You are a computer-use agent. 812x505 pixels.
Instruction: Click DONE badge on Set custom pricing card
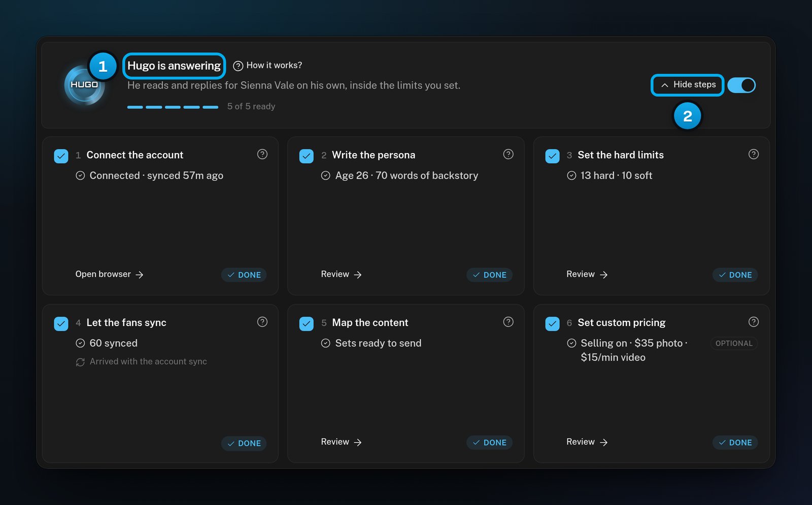click(x=735, y=443)
